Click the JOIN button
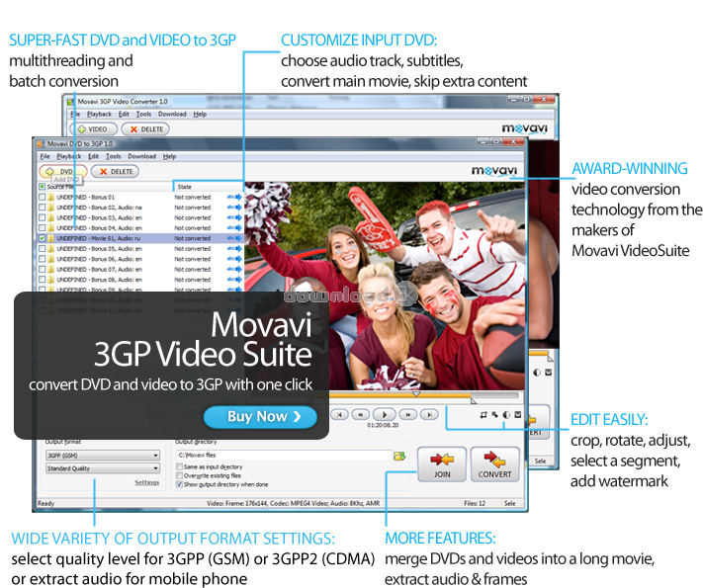 (x=442, y=464)
